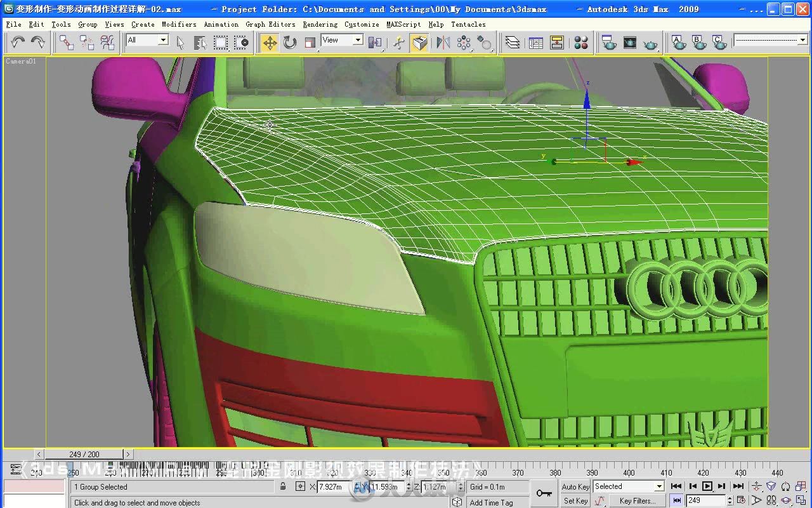Open the File menu

pos(13,24)
